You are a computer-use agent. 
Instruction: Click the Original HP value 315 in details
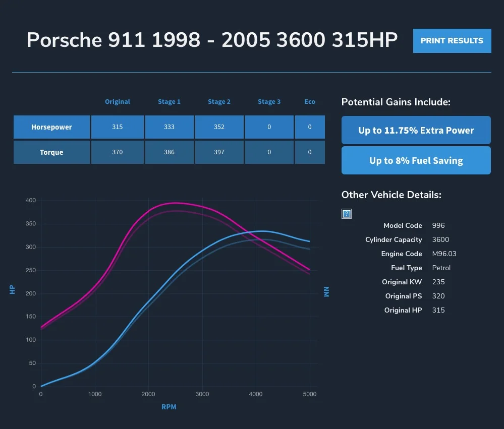(x=438, y=310)
